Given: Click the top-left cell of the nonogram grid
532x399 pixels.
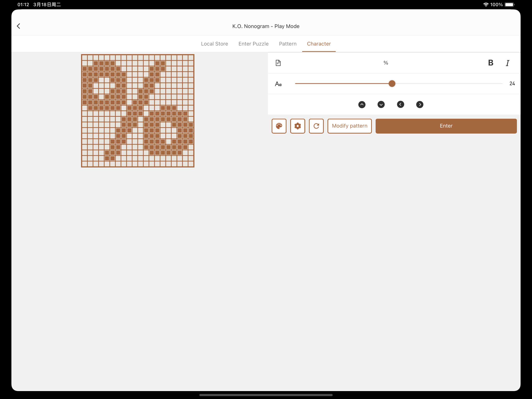Looking at the screenshot, I should [84, 57].
